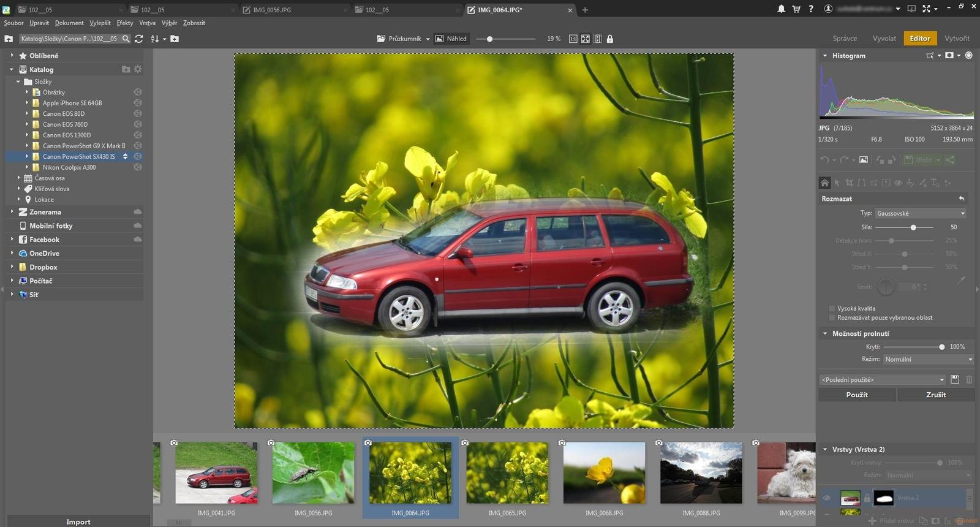Select Nikon Coolpix A300 folder
Screen dimensions: 980x527
tap(69, 167)
